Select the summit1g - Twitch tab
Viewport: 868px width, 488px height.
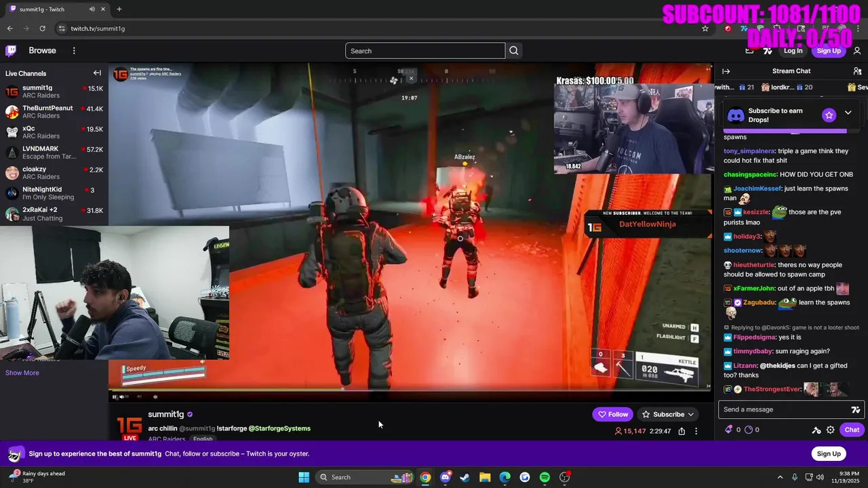point(58,9)
